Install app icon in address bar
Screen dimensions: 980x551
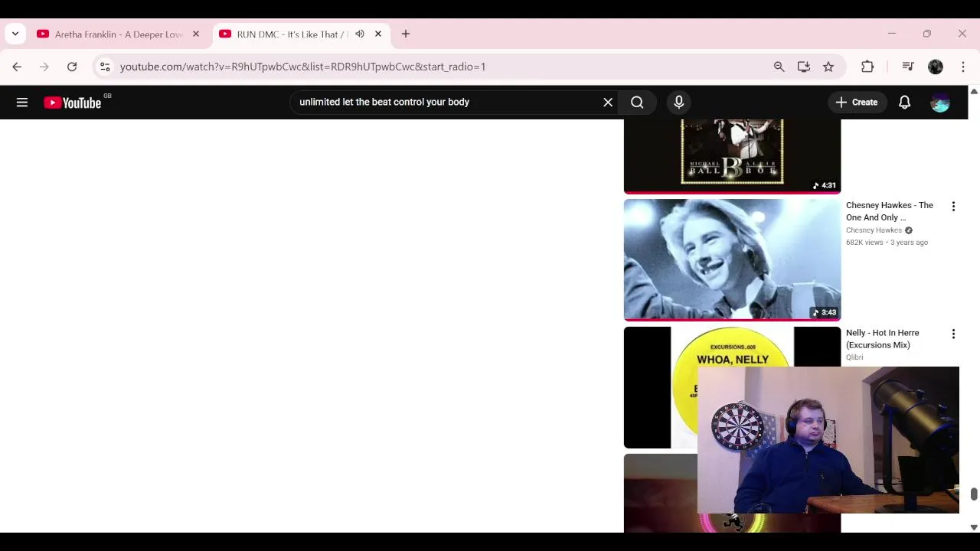[803, 67]
